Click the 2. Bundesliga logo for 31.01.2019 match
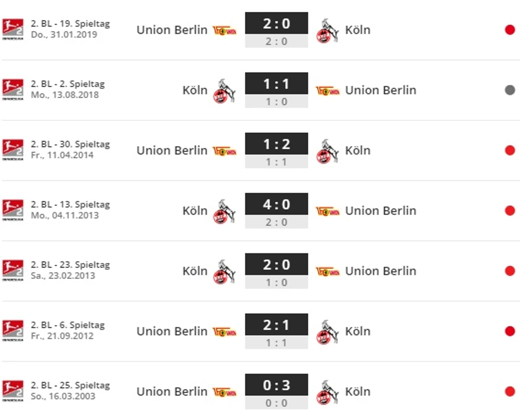This screenshot has height=420, width=520. (13, 29)
